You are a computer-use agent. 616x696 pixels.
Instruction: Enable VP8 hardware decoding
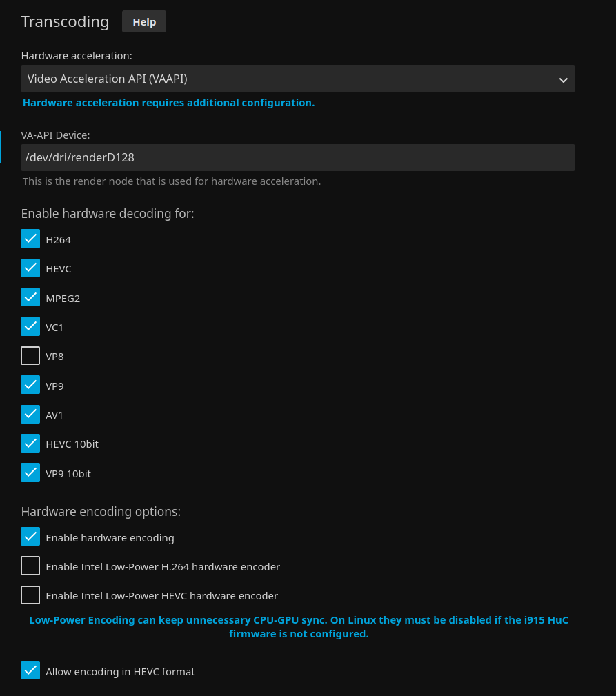[x=30, y=356]
